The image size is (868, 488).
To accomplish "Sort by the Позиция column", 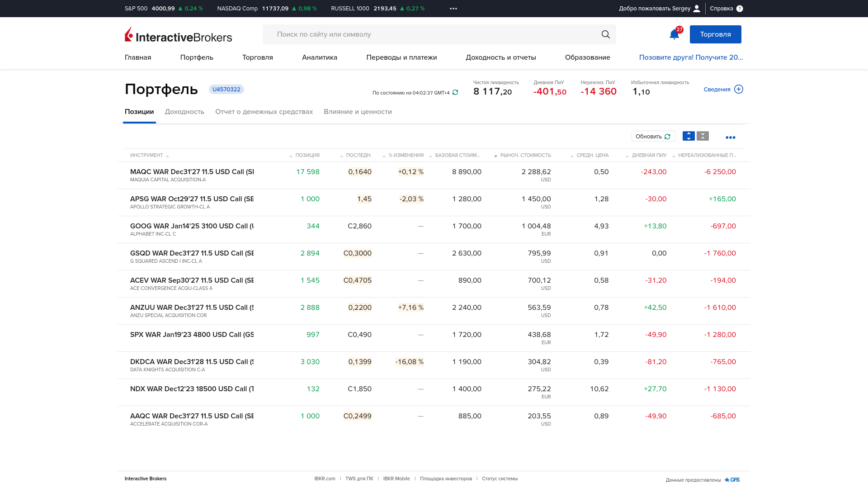I will (x=305, y=155).
